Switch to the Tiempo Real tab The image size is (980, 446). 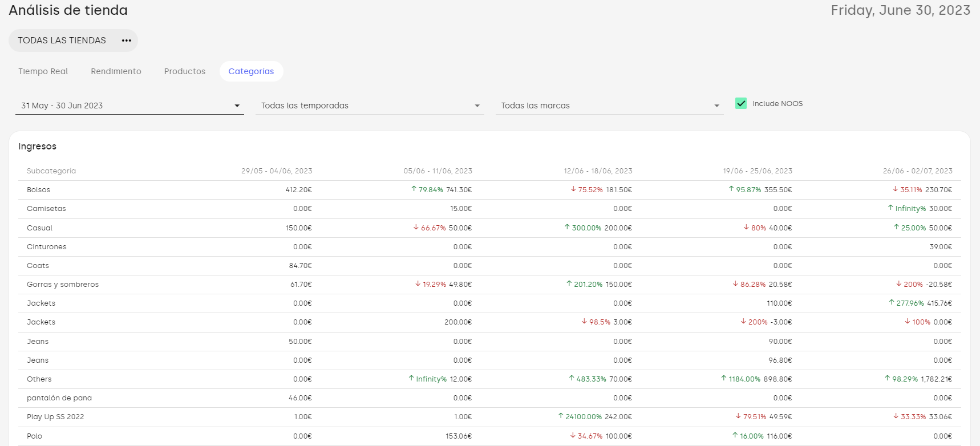[43, 71]
